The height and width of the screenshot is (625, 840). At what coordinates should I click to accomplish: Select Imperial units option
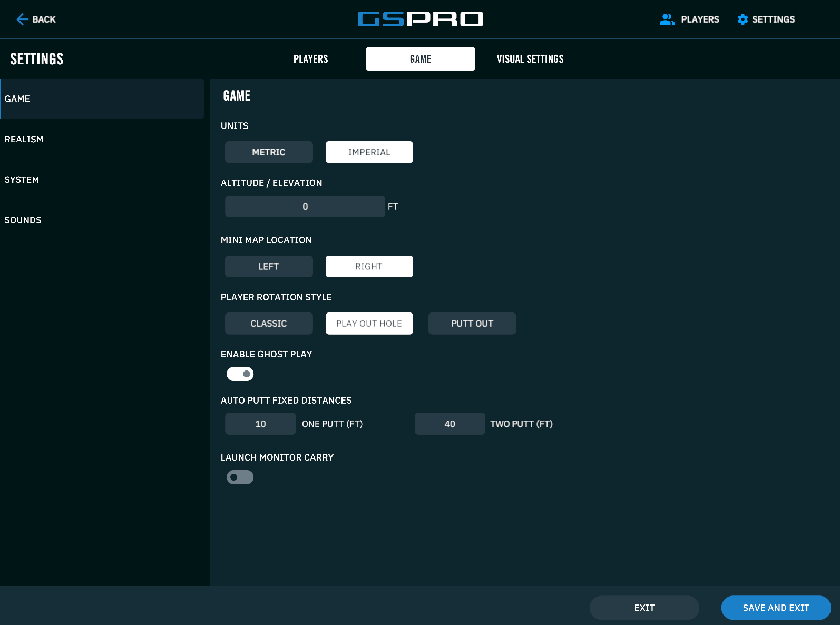pyautogui.click(x=369, y=152)
